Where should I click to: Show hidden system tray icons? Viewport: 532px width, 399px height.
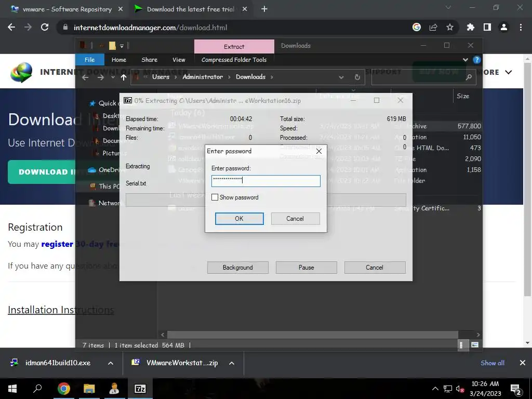[x=435, y=389]
